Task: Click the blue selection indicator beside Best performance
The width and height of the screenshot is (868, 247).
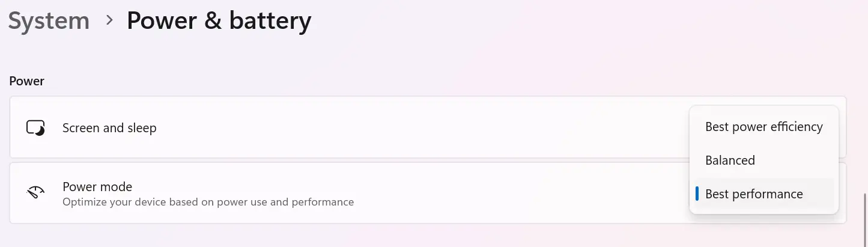Action: (697, 194)
